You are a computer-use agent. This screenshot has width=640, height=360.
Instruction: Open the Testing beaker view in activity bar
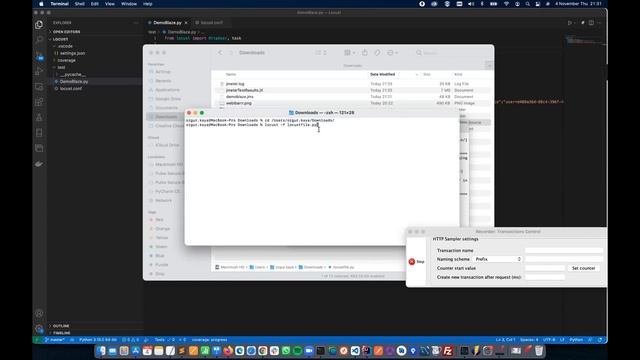pyautogui.click(x=39, y=118)
